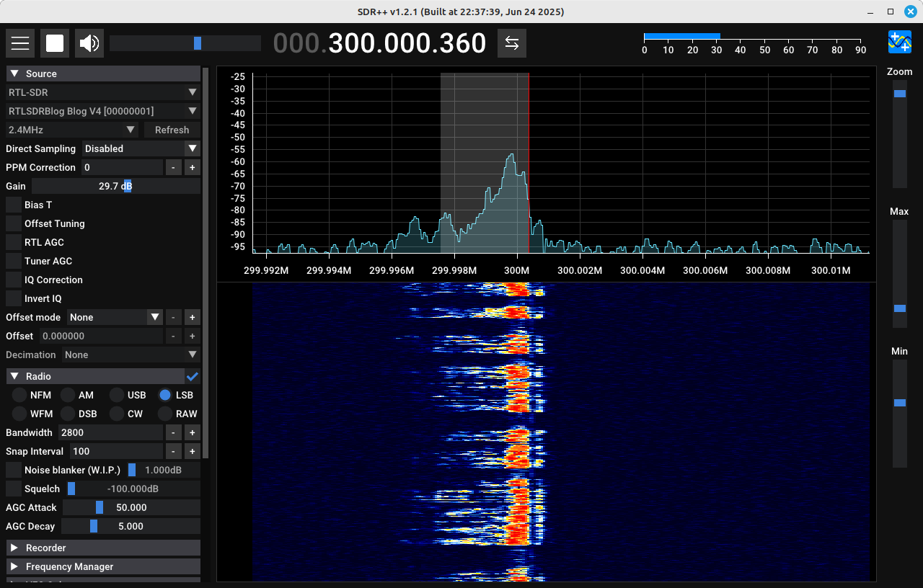
Task: Adjust the volume slider
Action: 185,43
